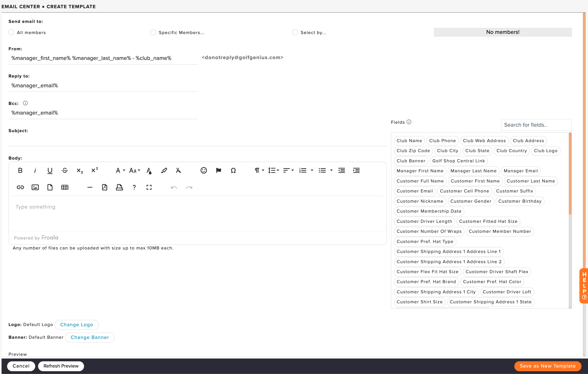Click the undo arrow
The image size is (588, 374).
point(174,187)
